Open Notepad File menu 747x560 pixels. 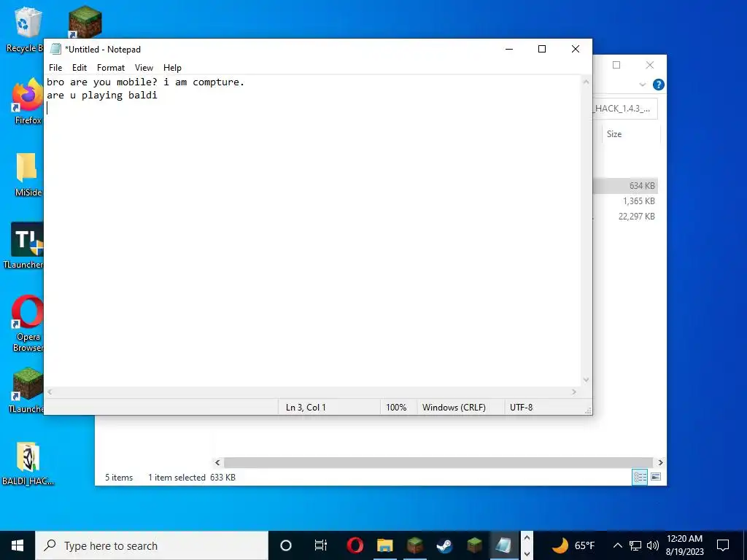55,68
